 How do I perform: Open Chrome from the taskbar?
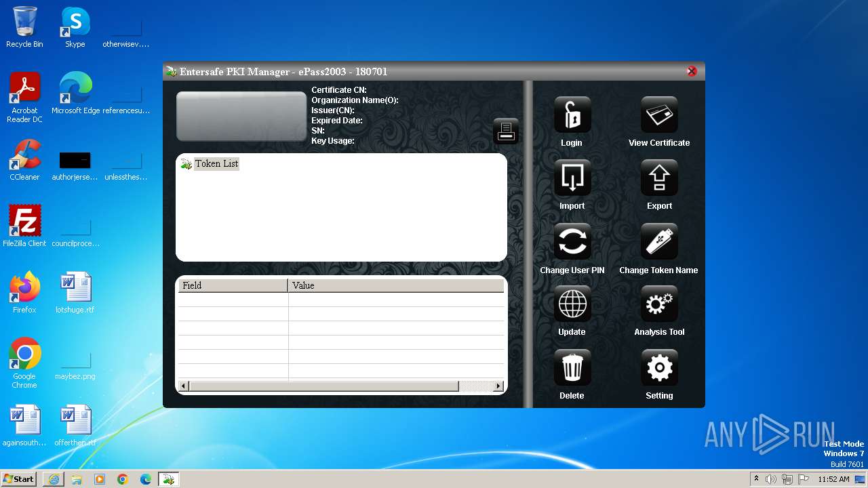point(123,479)
